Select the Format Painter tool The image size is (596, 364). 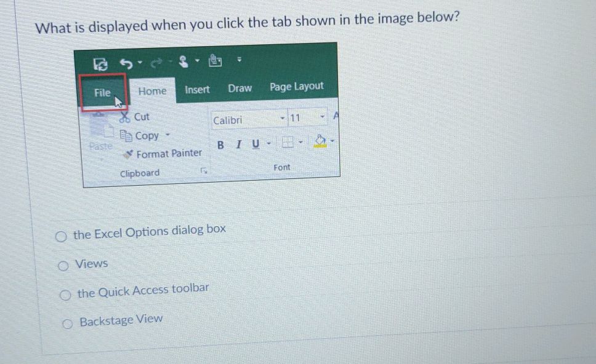click(162, 153)
